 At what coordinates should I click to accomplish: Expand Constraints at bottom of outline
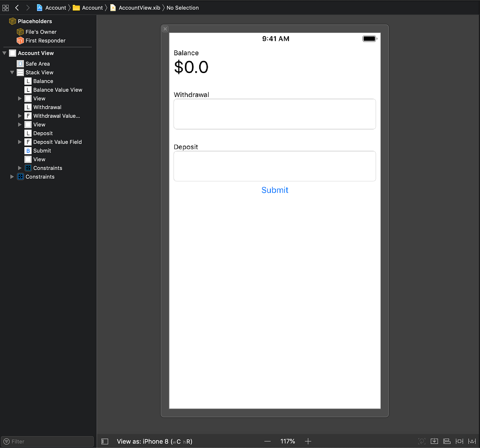[12, 177]
